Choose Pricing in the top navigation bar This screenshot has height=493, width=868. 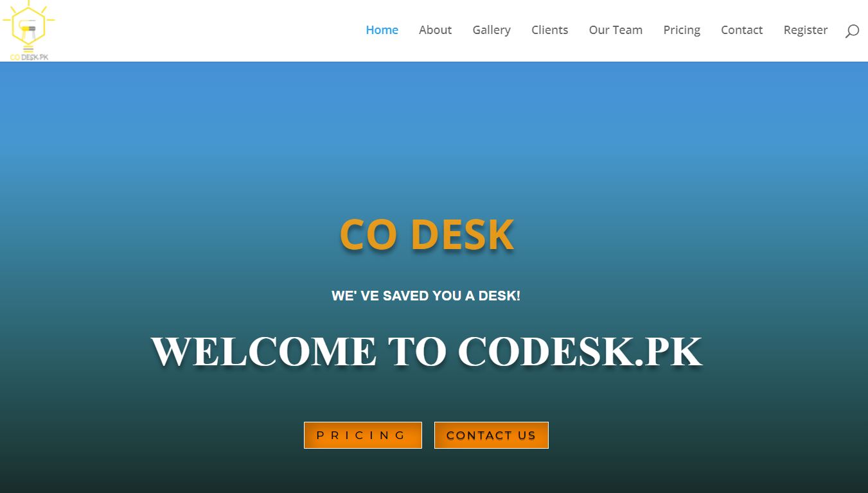coord(682,30)
